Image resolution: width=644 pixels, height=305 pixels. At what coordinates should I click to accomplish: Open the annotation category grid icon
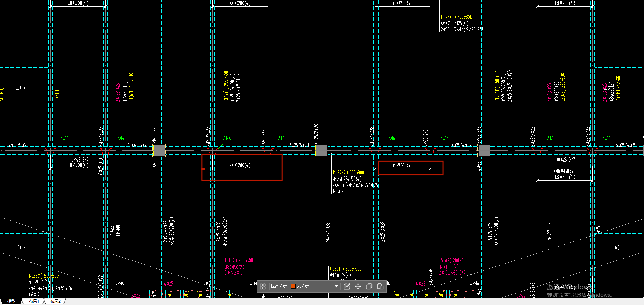click(263, 286)
